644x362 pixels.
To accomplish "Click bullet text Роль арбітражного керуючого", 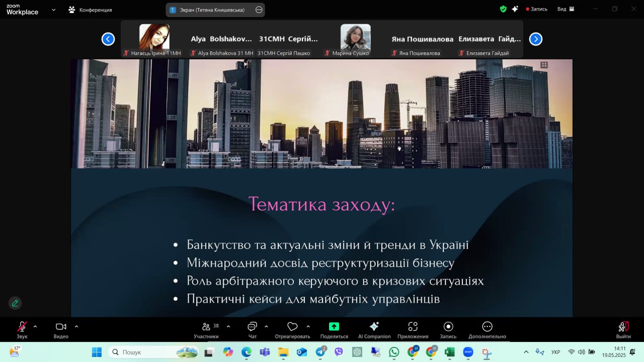I will tap(335, 281).
